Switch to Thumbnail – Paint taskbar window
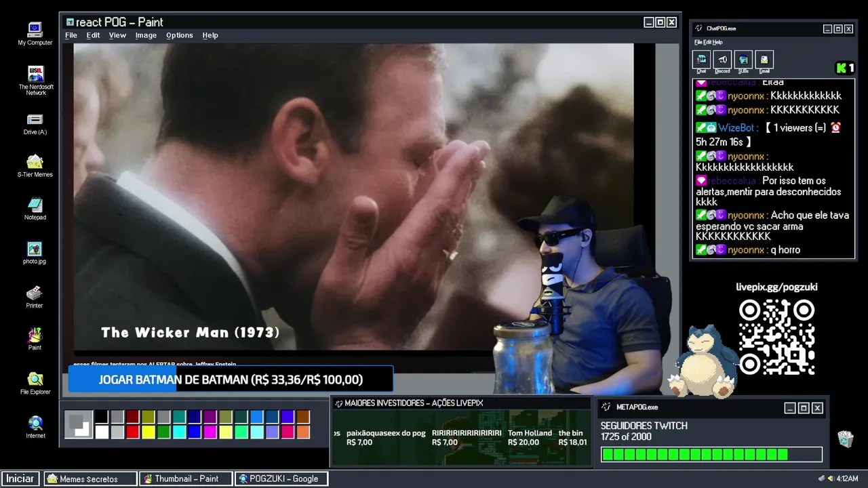This screenshot has width=868, height=488. point(186,479)
